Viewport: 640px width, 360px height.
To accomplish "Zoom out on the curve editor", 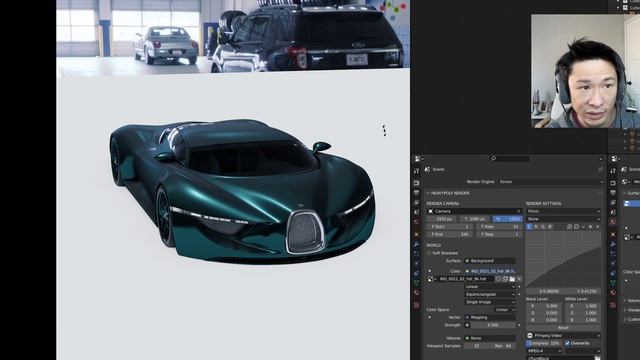I will pos(577,227).
